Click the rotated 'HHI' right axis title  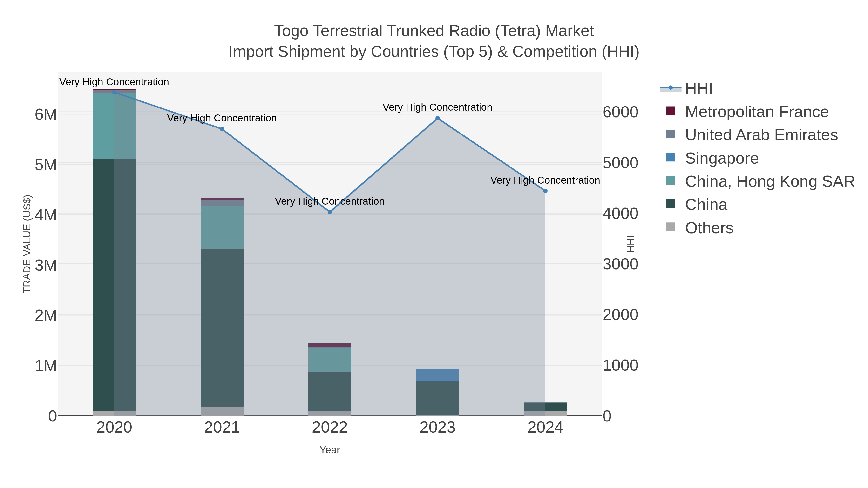point(631,244)
